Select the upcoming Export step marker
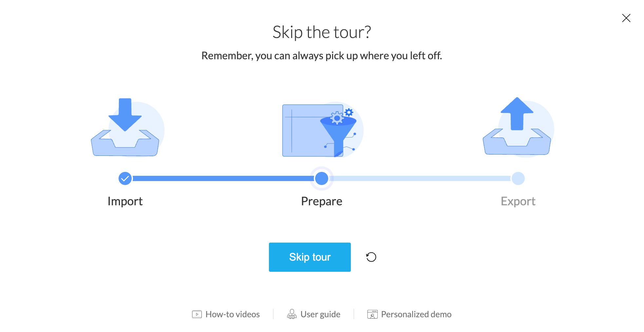 pyautogui.click(x=518, y=178)
